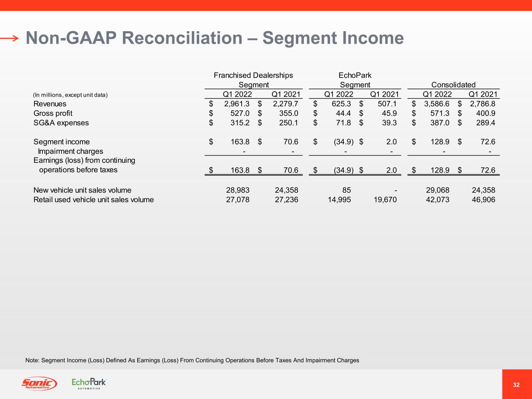Click EchoPark segment income value (34.9)
The height and width of the screenshot is (399, 532).
click(x=343, y=142)
